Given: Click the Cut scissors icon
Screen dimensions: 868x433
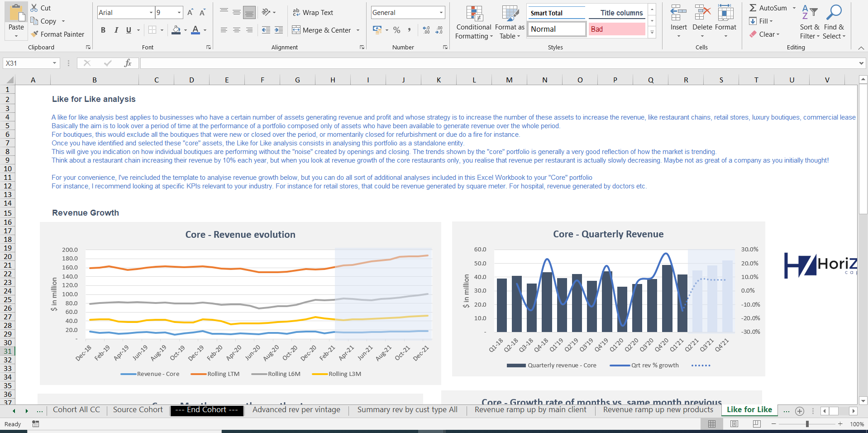Looking at the screenshot, I should [34, 8].
